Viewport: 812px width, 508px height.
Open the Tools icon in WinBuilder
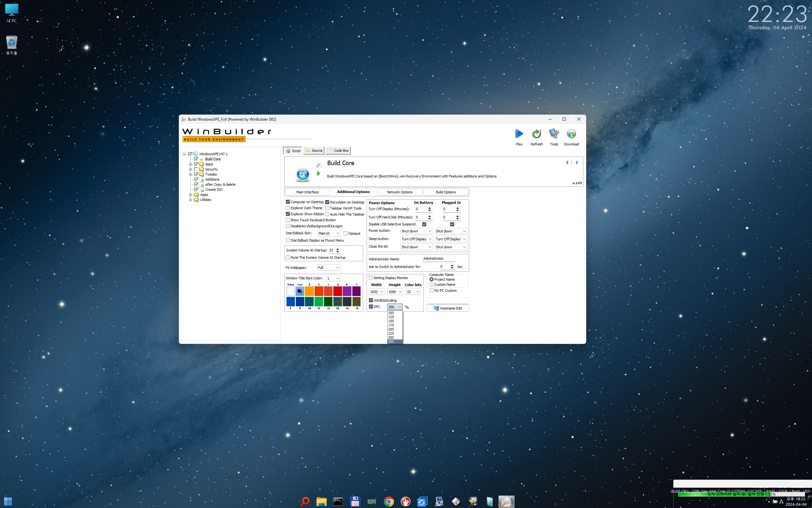tap(554, 134)
